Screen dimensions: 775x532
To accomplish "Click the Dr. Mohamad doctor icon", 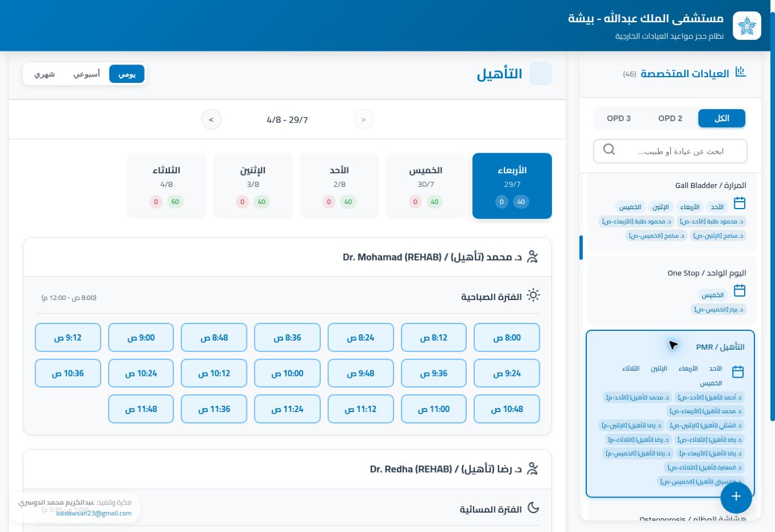I will [532, 257].
